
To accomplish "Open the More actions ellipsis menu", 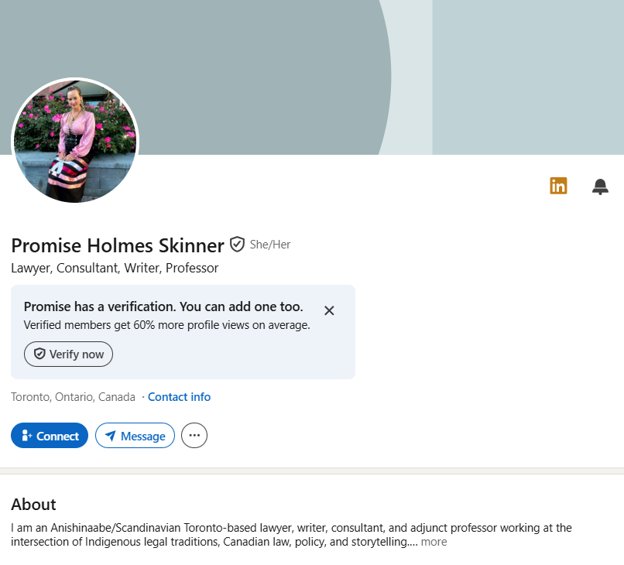I will (x=194, y=435).
